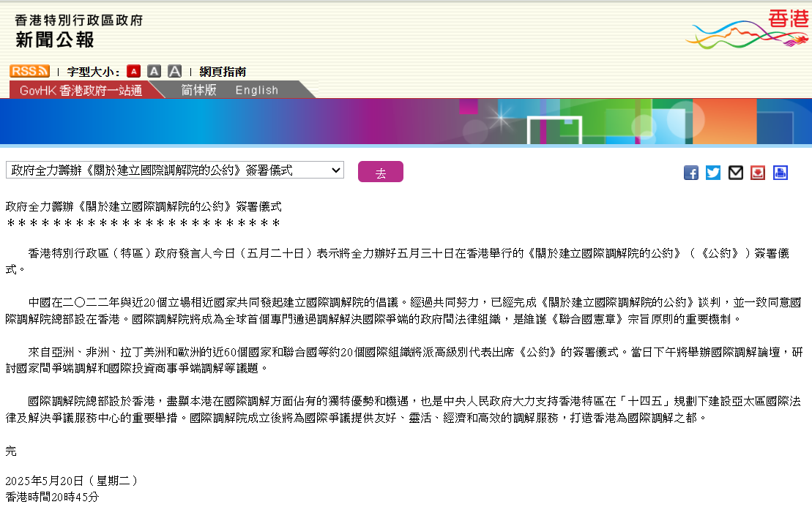Click the article headline below the dropdown

pyautogui.click(x=144, y=207)
